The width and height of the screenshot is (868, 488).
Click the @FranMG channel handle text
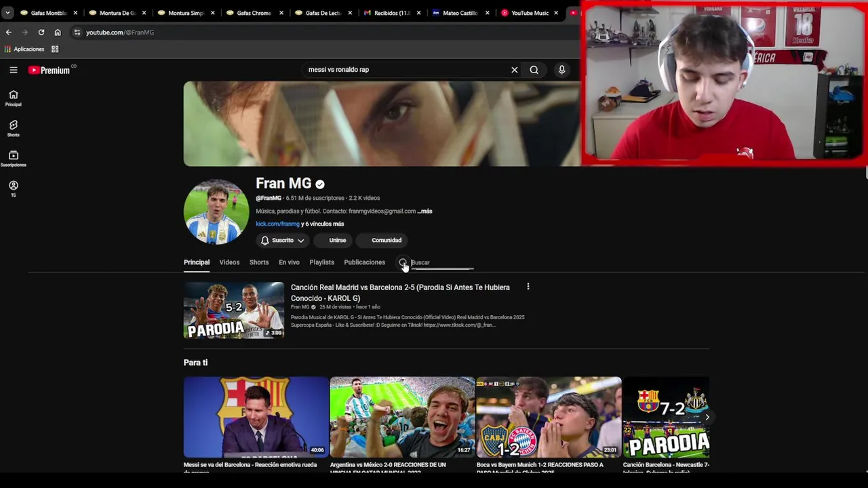point(269,198)
